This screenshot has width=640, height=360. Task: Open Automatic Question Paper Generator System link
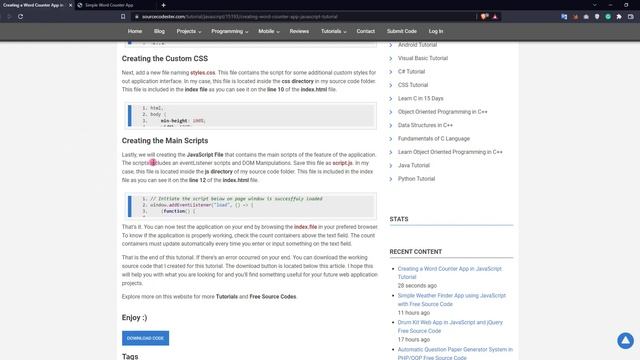tap(455, 353)
